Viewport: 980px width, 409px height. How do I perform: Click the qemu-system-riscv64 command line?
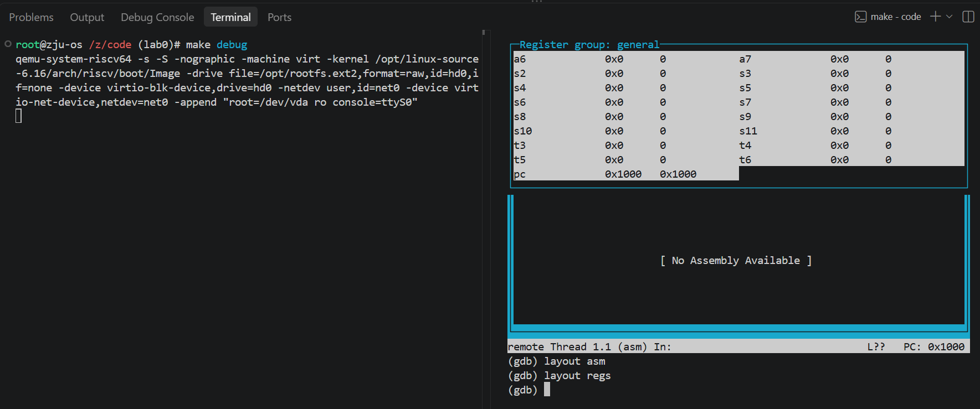[x=247, y=81]
